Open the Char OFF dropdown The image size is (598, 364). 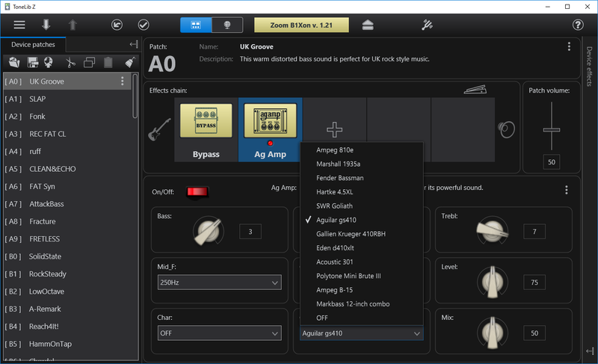point(220,333)
